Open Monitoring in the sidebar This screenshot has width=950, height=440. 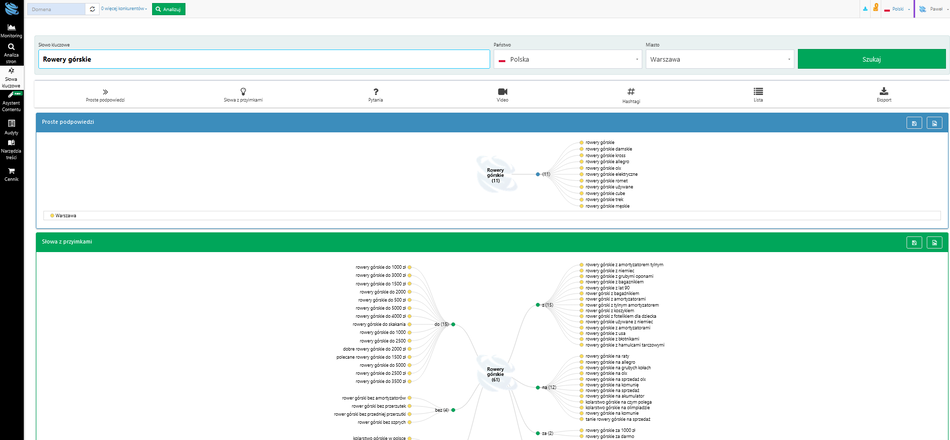tap(11, 30)
